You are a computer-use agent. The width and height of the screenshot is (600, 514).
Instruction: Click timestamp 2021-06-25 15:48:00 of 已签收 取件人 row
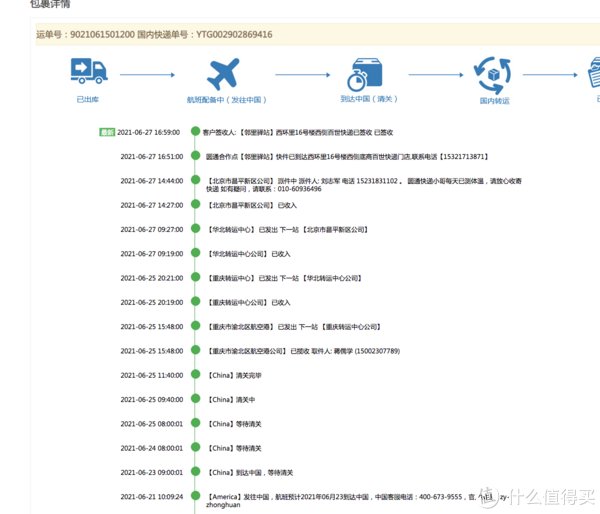click(152, 351)
